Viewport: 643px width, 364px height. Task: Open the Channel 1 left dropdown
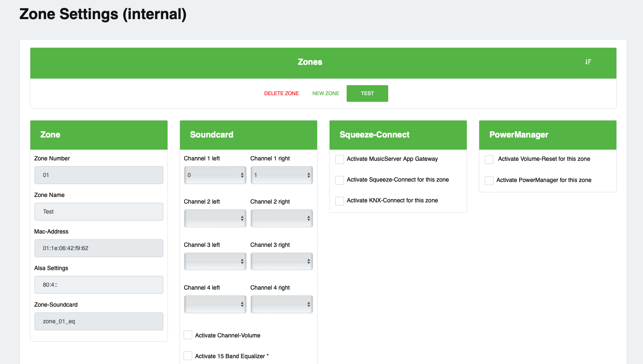coord(215,175)
